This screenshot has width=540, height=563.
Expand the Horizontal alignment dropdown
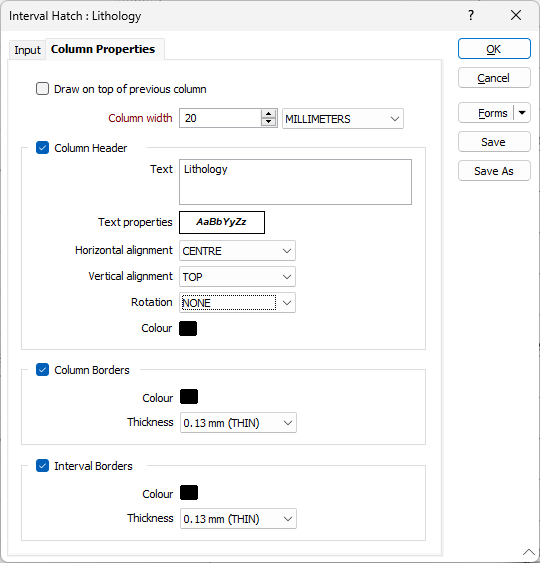point(237,251)
